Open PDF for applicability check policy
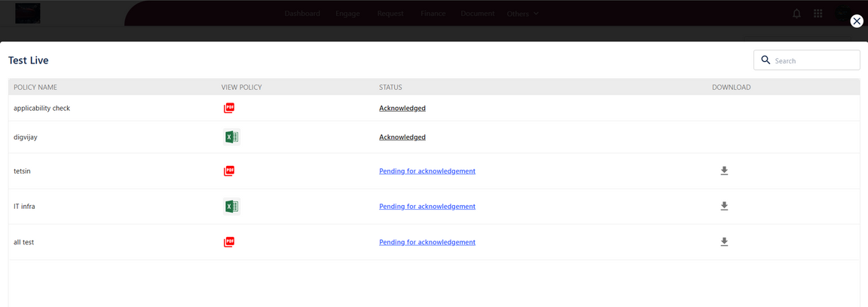This screenshot has height=307, width=868. pyautogui.click(x=229, y=108)
